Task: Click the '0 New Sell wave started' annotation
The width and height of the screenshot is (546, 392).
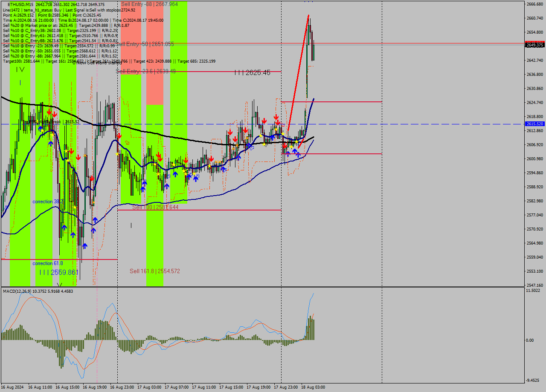Action: 97,63
